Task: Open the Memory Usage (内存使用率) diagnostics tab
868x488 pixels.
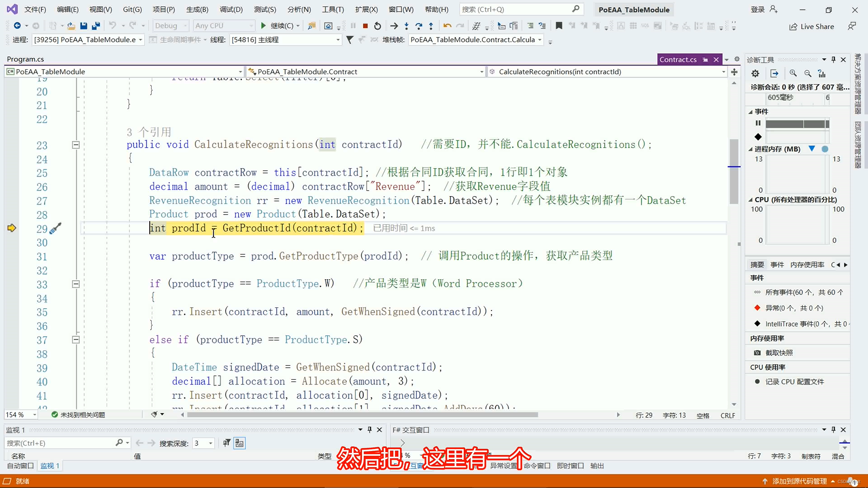Action: point(807,265)
